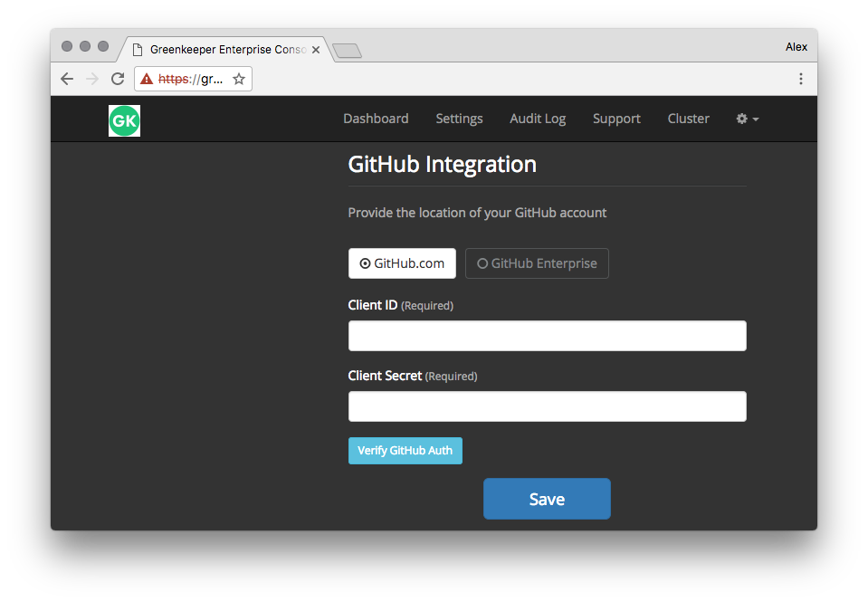This screenshot has width=868, height=611.
Task: Save the GitHub integration settings
Action: point(547,499)
